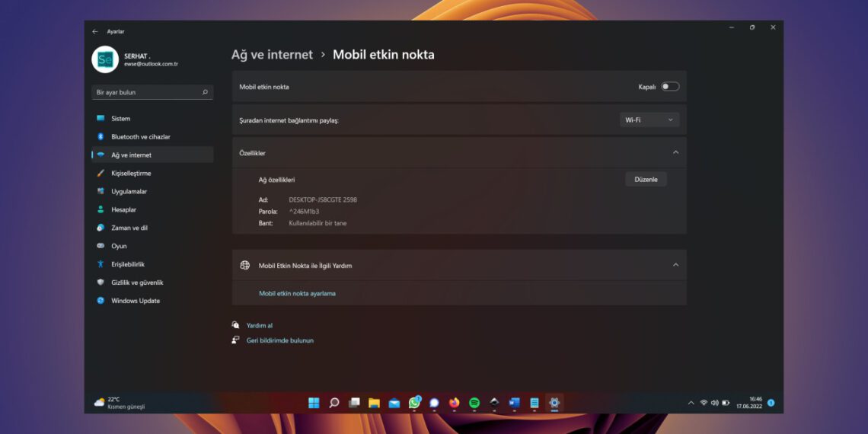Open Word from the taskbar
The width and height of the screenshot is (868, 434).
click(x=514, y=403)
